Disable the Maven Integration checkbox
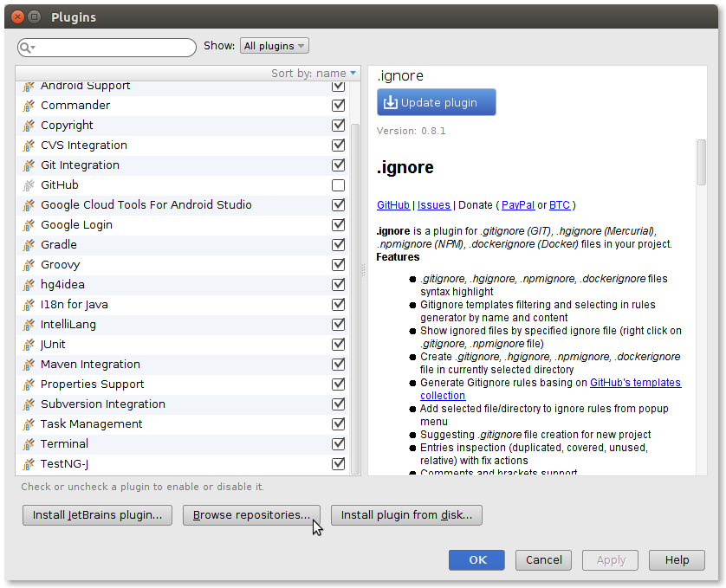 click(x=339, y=365)
